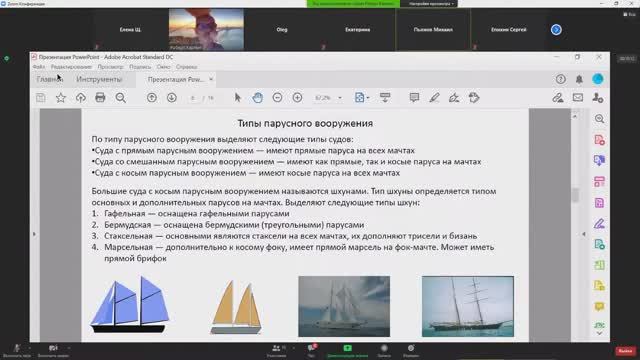Activate the Selection arrow tool
Screen dimensions: 640x360
pyautogui.click(x=238, y=98)
